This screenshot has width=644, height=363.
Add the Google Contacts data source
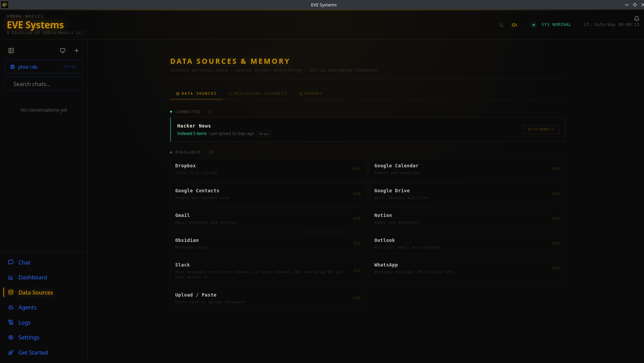(x=357, y=194)
